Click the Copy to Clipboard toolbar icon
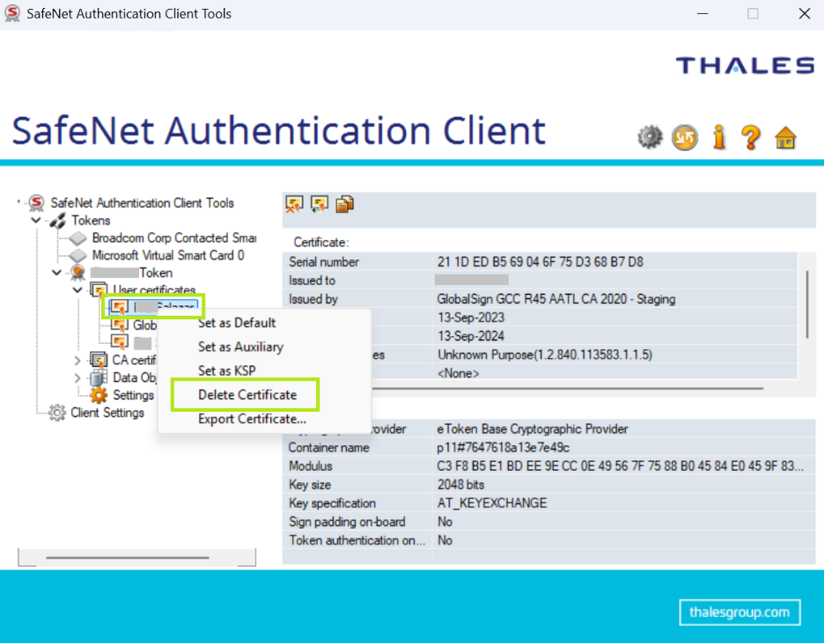Screen dimensions: 824x644 click(344, 204)
